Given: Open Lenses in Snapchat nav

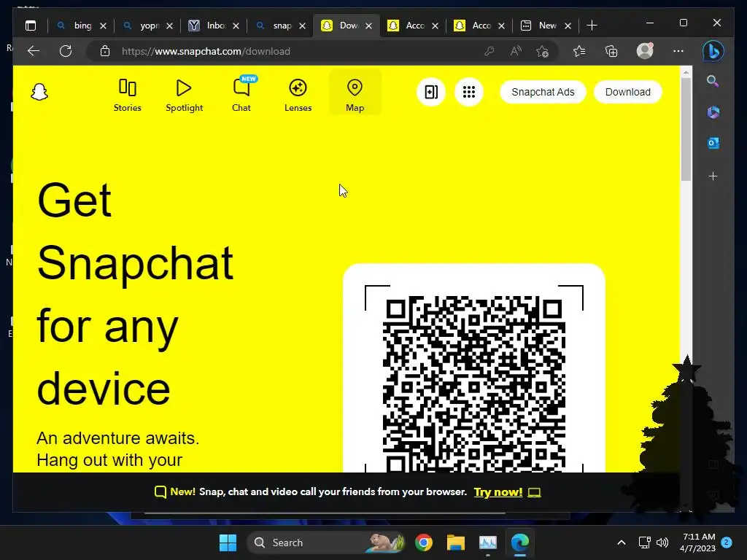Looking at the screenshot, I should tap(298, 96).
